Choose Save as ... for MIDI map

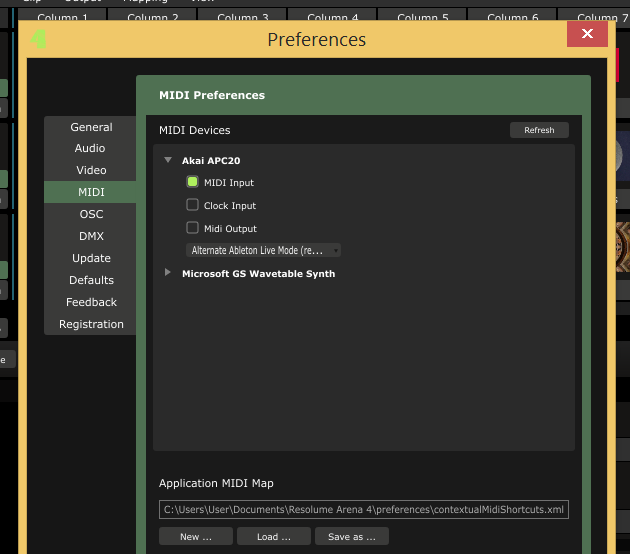point(352,537)
